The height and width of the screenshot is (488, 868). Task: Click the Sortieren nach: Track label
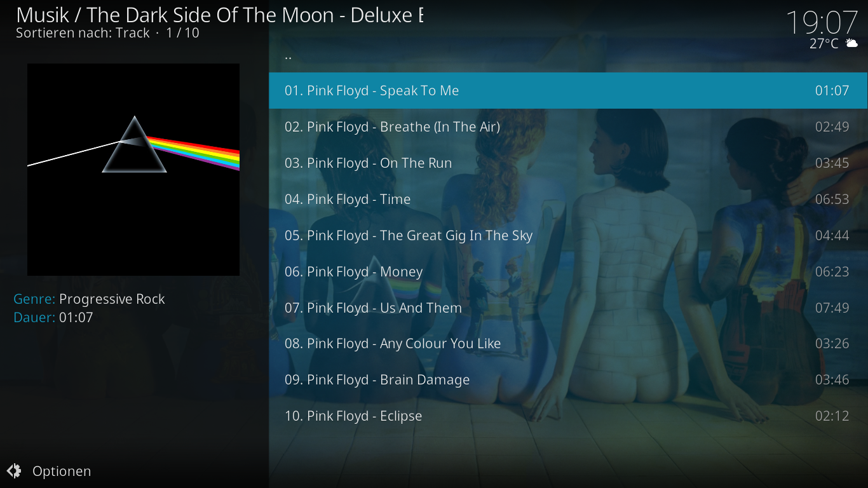(83, 33)
